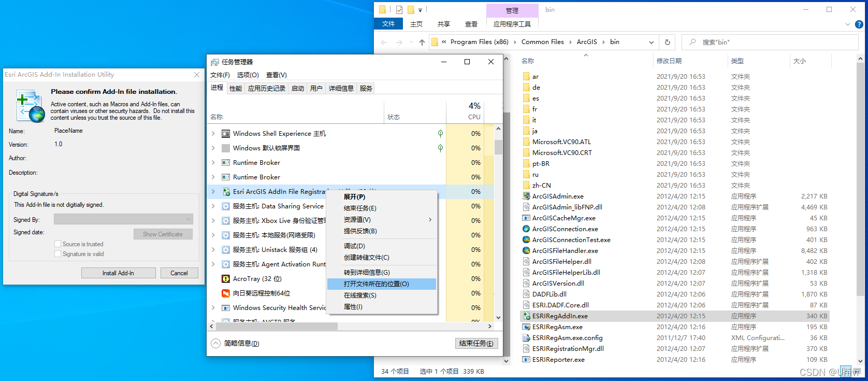Click the Show Certificate button

[163, 234]
